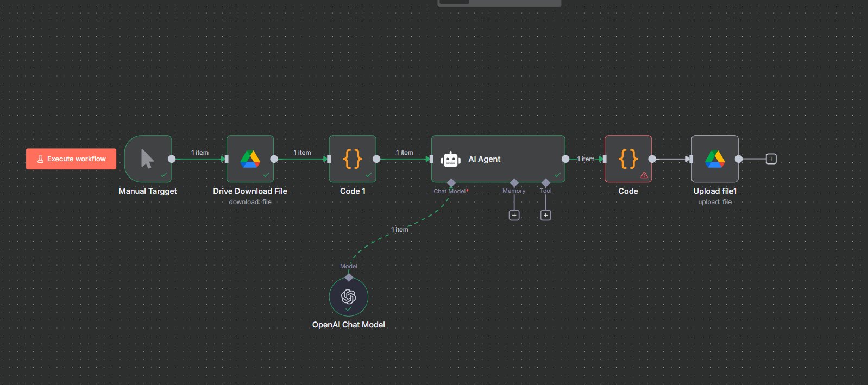Click the Chat Model connector diamond
Screen dimensions: 868x385
pos(451,183)
